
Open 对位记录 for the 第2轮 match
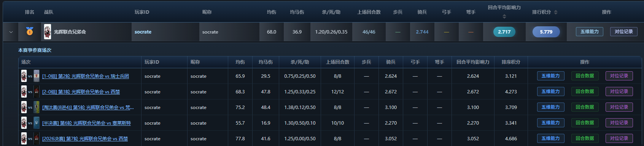tap(619, 76)
